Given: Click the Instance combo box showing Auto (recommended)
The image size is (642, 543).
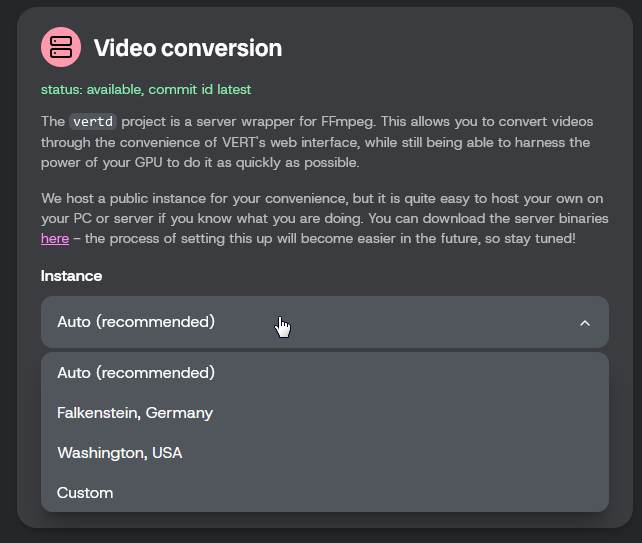Looking at the screenshot, I should pos(325,322).
